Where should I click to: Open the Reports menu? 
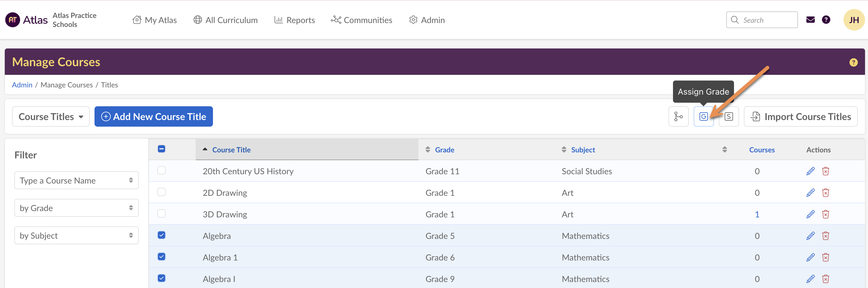coord(295,20)
